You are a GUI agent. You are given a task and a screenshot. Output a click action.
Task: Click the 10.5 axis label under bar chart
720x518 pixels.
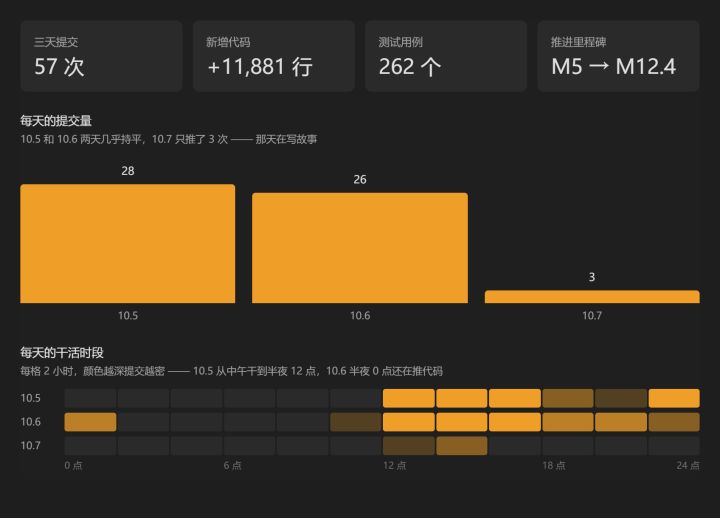[128, 315]
